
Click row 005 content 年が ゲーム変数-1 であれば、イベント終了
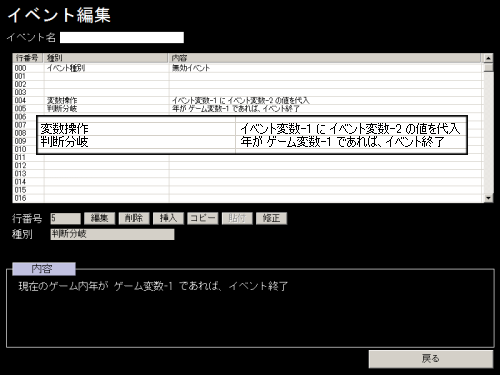coord(236,109)
